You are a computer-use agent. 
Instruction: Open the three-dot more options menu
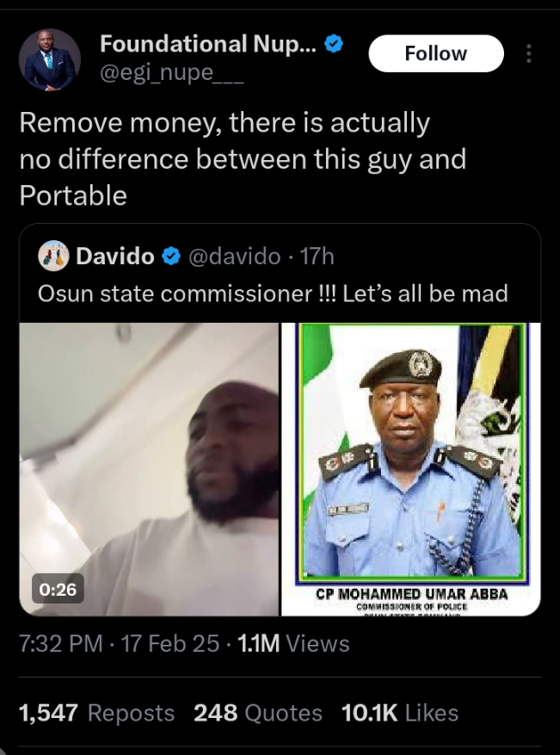tap(528, 54)
